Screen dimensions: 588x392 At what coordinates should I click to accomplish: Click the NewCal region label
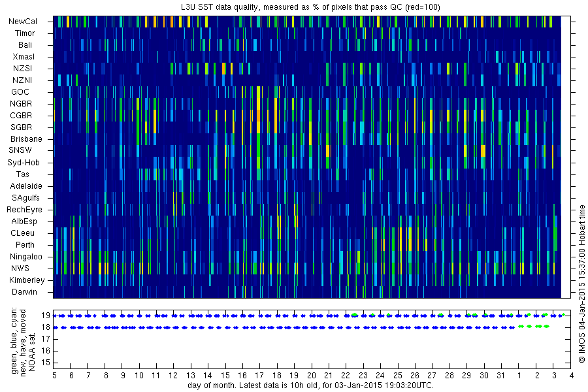[23, 22]
